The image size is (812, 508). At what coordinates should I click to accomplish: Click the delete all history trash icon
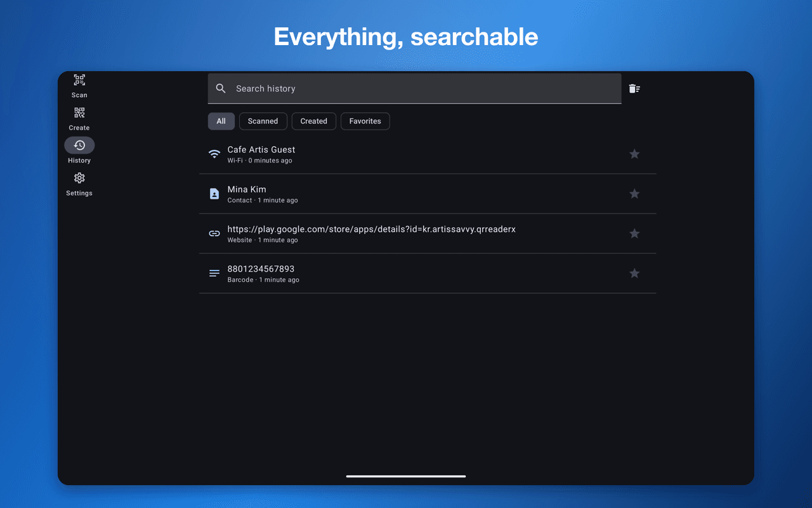click(634, 88)
